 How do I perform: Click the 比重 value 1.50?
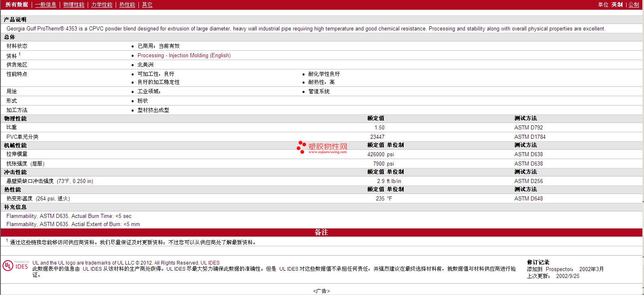(379, 127)
